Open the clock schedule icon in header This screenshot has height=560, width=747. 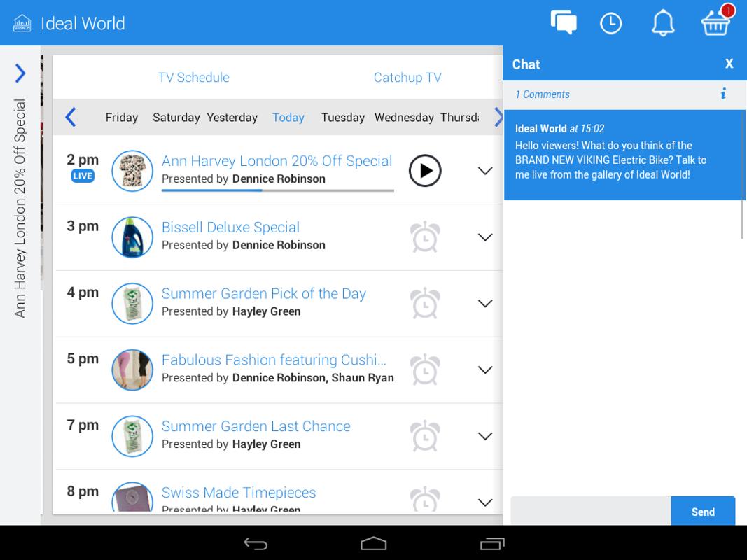[x=610, y=23]
